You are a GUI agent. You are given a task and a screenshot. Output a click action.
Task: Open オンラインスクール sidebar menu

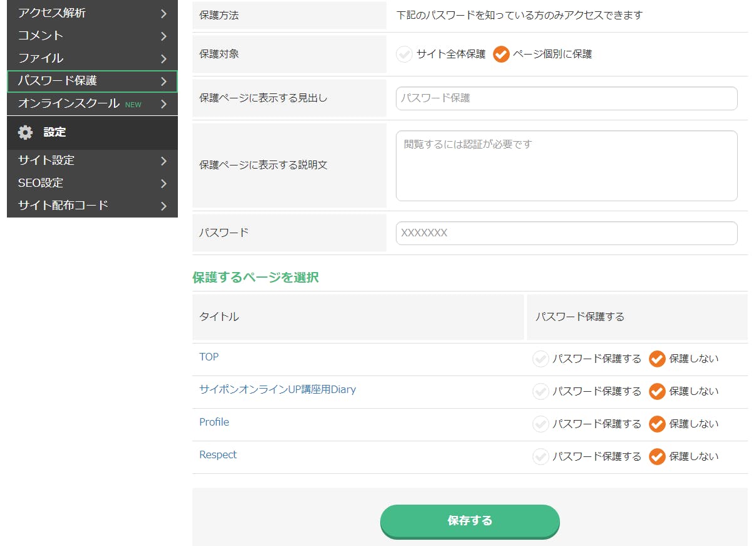pyautogui.click(x=69, y=103)
